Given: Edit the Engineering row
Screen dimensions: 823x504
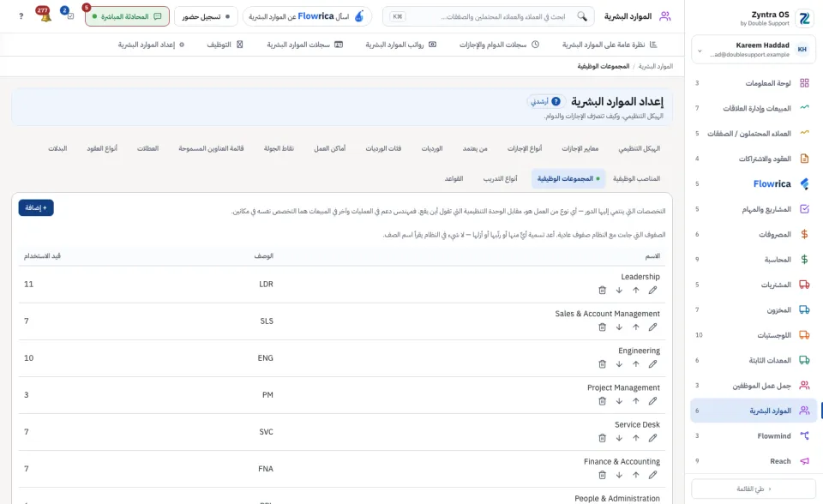Looking at the screenshot, I should point(652,363).
